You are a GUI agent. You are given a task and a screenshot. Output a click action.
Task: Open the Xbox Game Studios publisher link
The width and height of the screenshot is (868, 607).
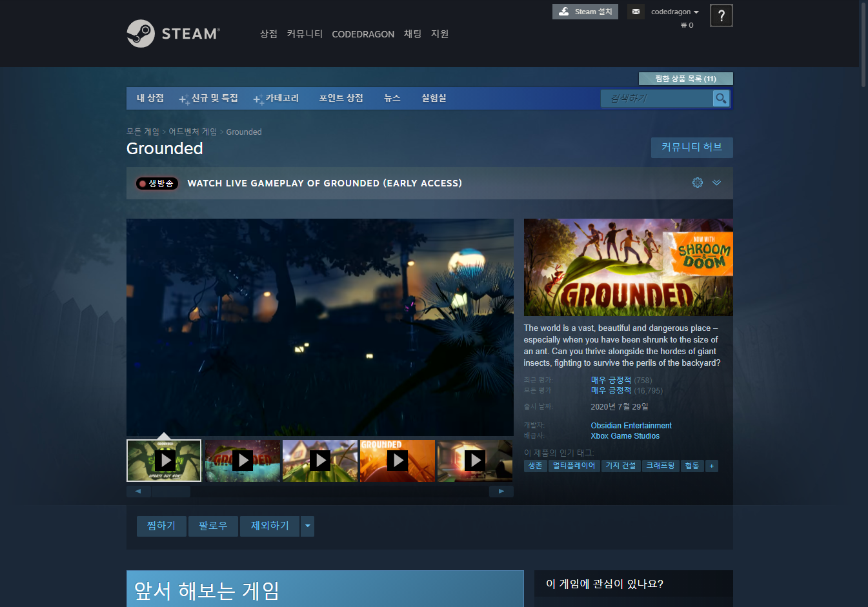pos(625,436)
